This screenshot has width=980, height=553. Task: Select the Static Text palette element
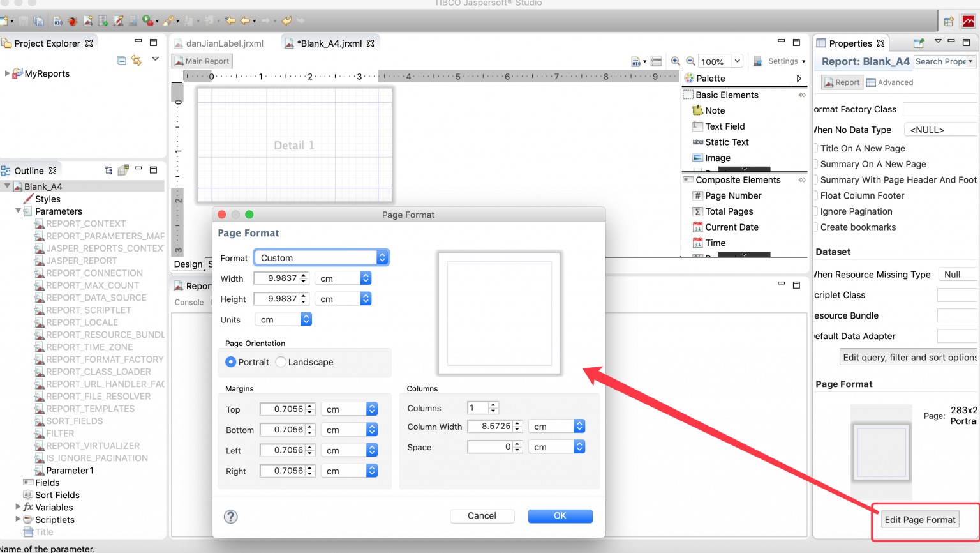coord(726,142)
